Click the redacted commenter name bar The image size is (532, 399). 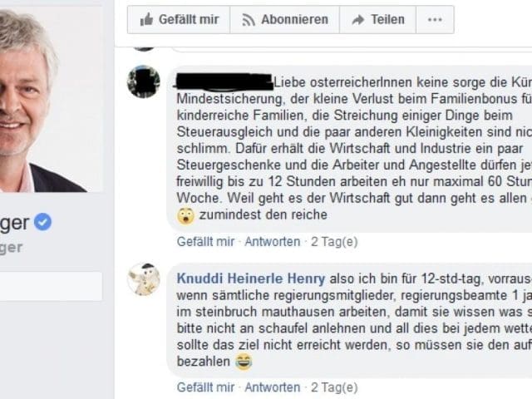224,81
